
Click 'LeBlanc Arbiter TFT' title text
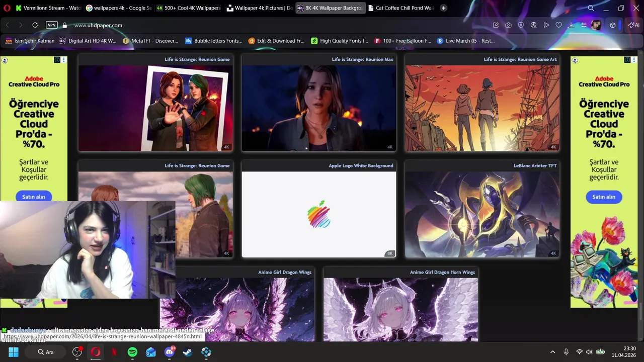click(535, 165)
